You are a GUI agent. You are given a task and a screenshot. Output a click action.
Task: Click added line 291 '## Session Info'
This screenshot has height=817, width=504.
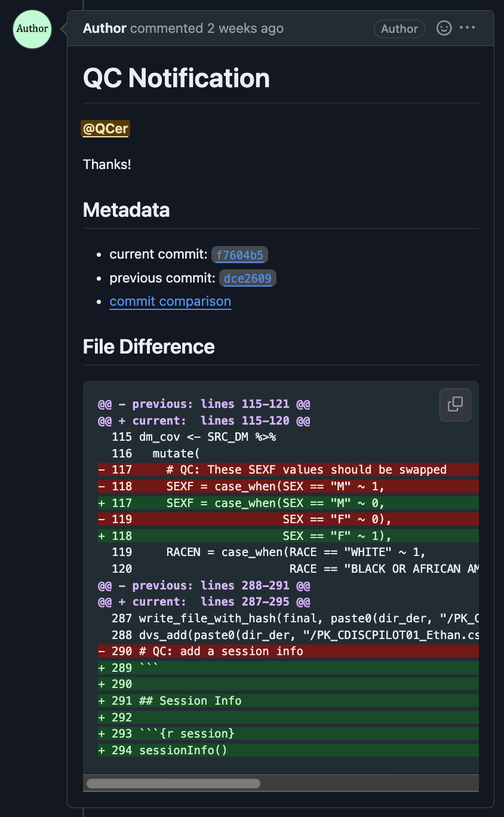coord(288,701)
